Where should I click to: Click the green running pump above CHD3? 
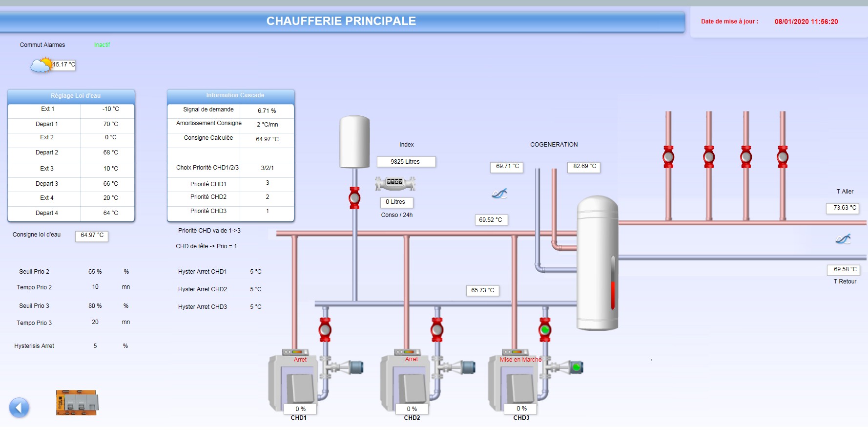pos(545,329)
